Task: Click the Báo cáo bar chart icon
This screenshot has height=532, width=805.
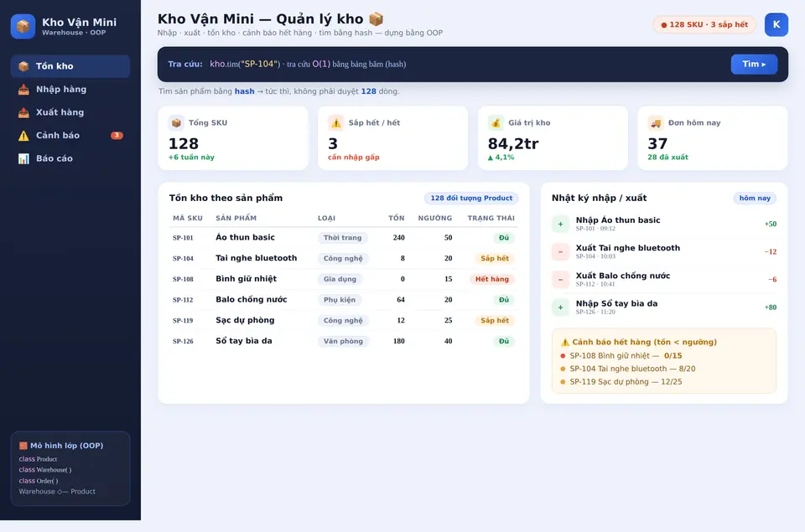Action: 23,158
